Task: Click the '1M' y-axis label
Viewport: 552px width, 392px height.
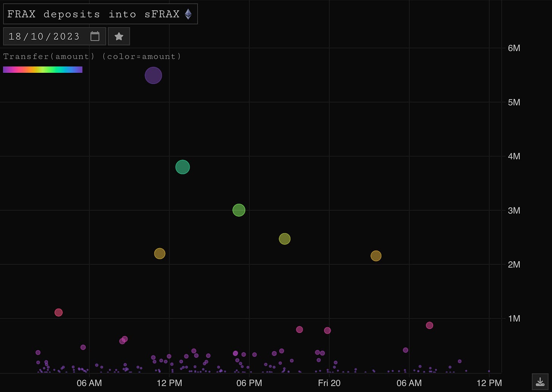Action: click(x=514, y=318)
